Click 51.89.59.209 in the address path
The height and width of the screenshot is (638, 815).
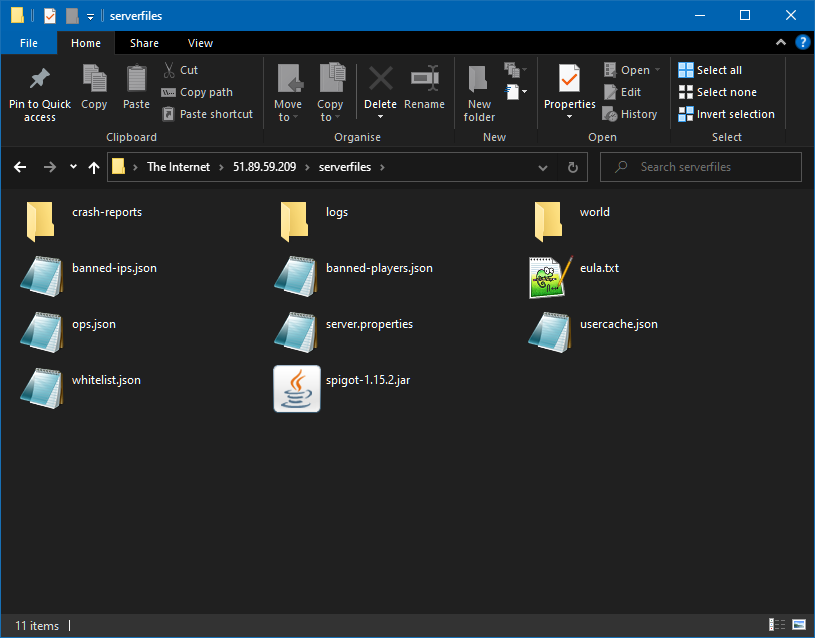(265, 167)
